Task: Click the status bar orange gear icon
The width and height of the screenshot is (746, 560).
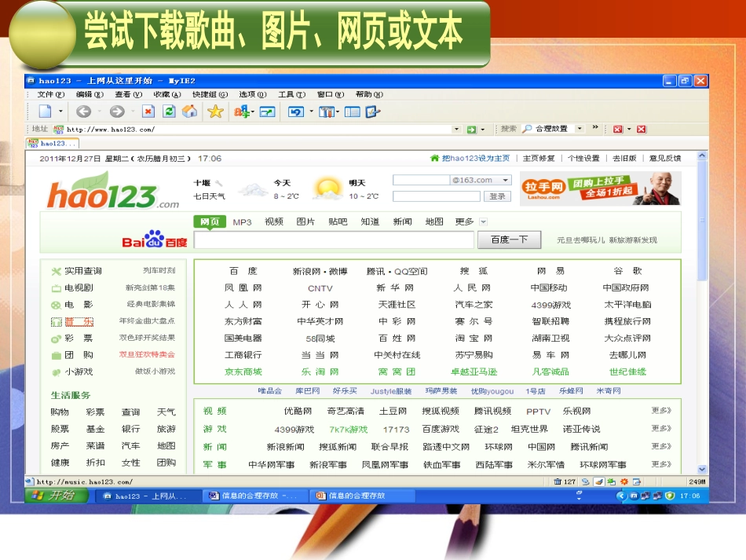Action: [624, 481]
